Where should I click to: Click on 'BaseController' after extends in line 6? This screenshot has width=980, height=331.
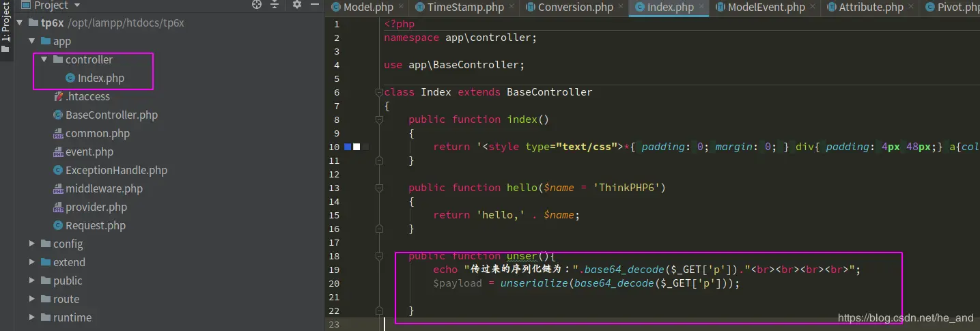[550, 92]
